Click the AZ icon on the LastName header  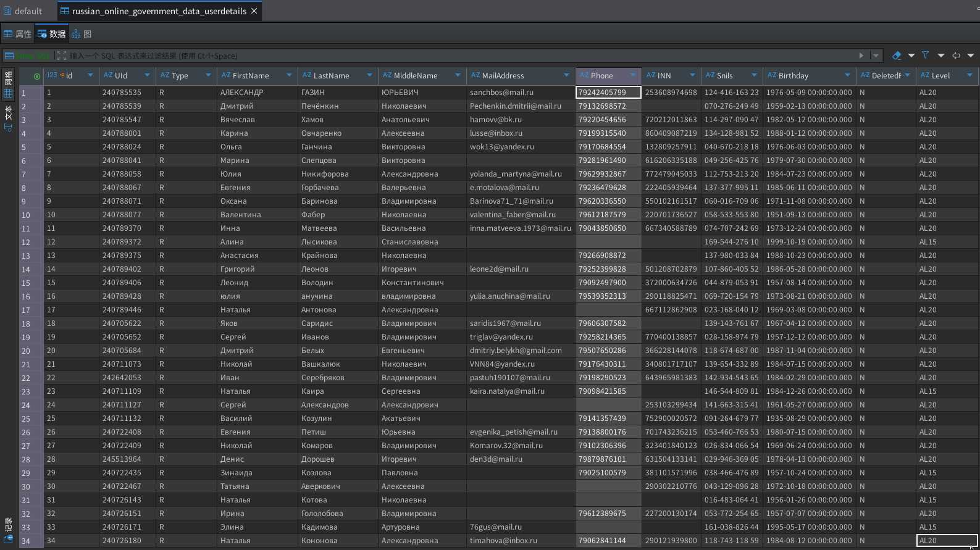point(307,75)
